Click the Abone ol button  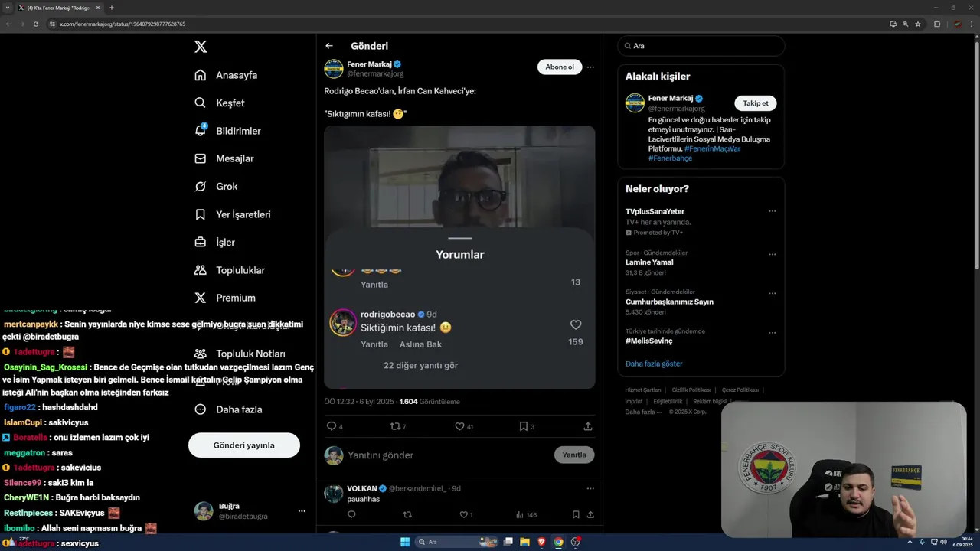560,67
